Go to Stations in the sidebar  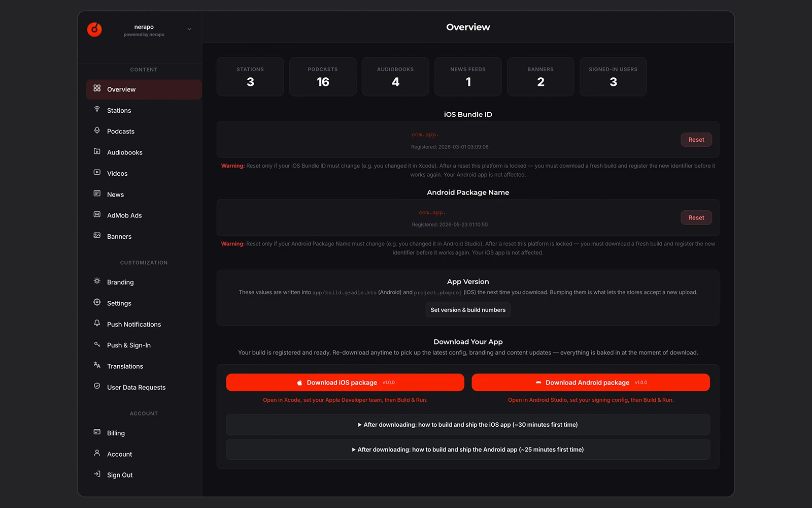pyautogui.click(x=144, y=110)
